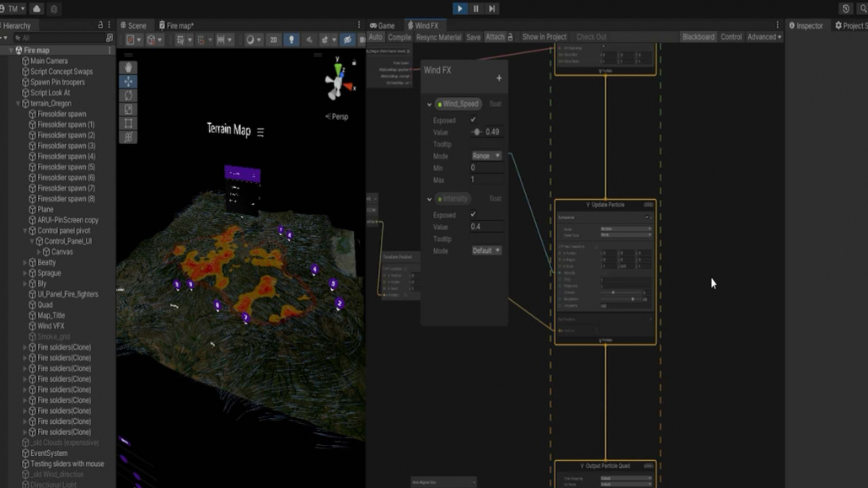Click the Compile button in the VFX toolbar
The width and height of the screenshot is (868, 488).
pos(399,37)
